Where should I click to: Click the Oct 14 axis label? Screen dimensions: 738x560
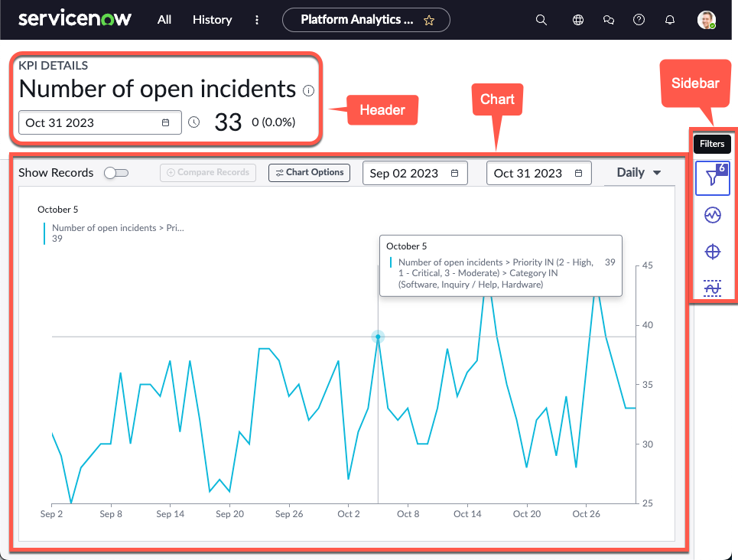pyautogui.click(x=467, y=514)
